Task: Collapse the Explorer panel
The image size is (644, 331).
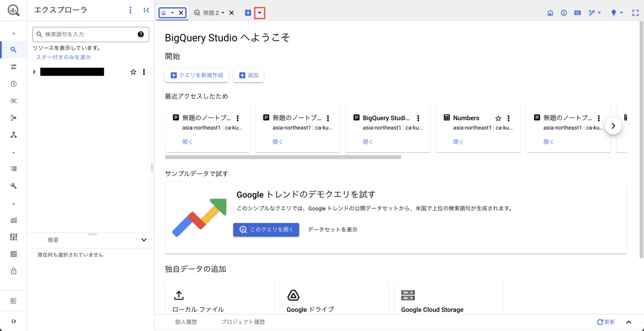Action: [147, 10]
